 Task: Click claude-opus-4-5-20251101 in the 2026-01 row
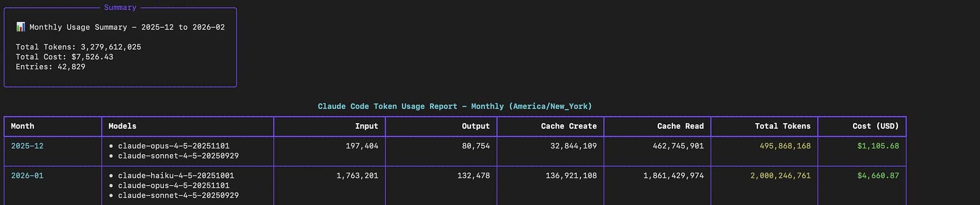coord(174,185)
